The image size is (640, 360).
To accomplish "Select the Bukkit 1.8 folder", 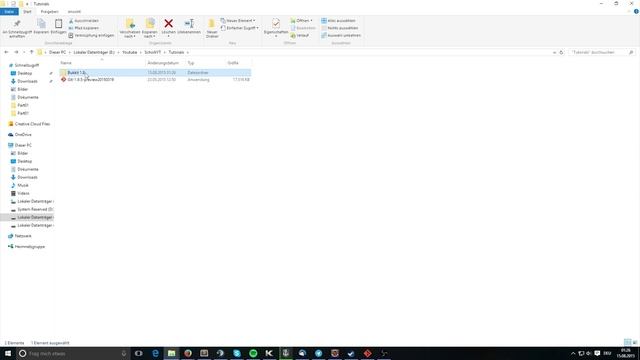I will [155, 72].
